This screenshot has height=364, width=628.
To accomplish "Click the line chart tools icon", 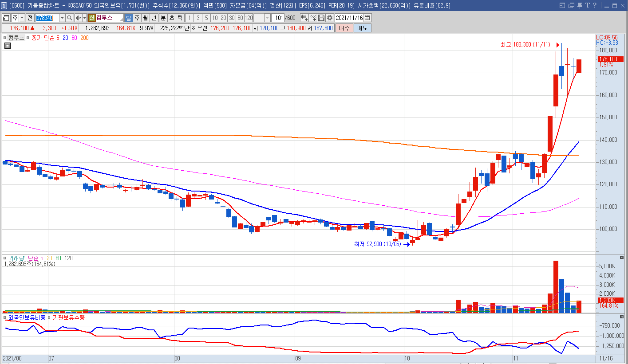I will click(313, 18).
